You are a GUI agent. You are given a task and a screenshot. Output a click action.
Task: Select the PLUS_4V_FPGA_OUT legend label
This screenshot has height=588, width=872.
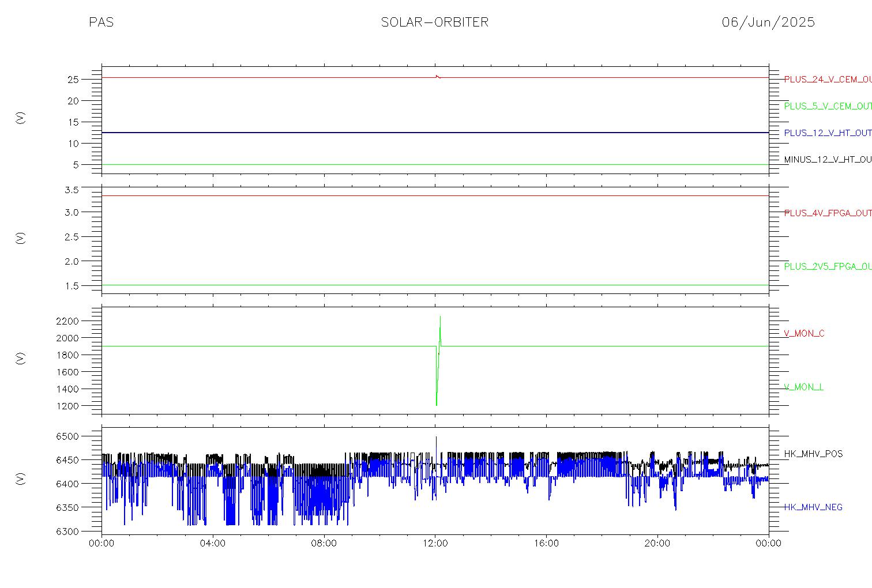[828, 213]
